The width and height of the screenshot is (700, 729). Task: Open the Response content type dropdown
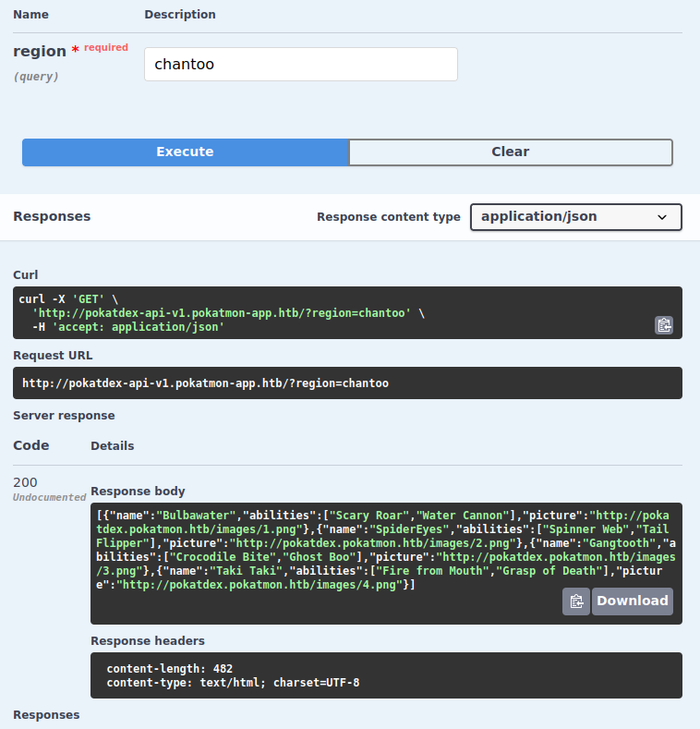574,217
